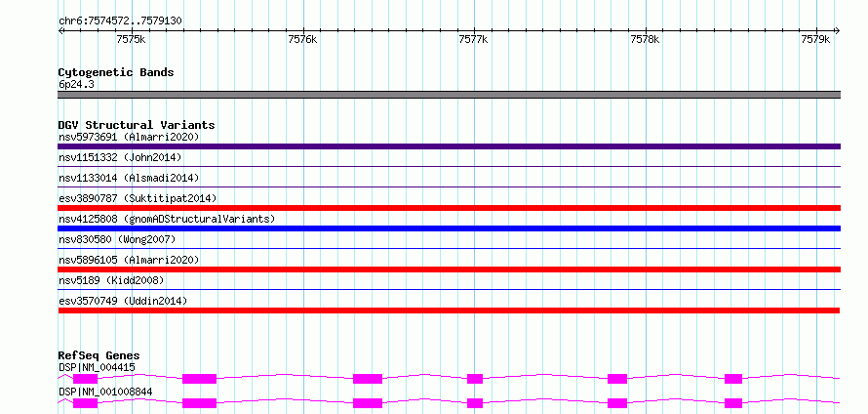868x414 pixels.
Task: Select NM_001008844 exon just before 7578k
Action: [x=617, y=403]
